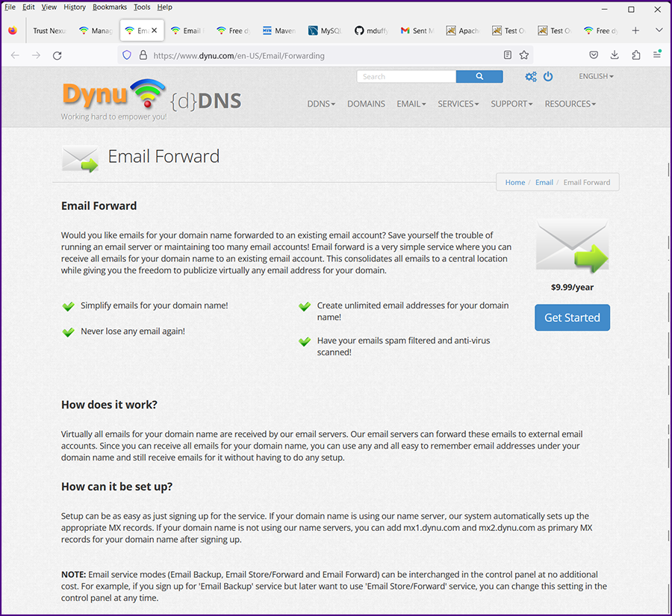Screen dimensions: 672x616
Task: Click the blue power log out icon
Action: pyautogui.click(x=548, y=77)
